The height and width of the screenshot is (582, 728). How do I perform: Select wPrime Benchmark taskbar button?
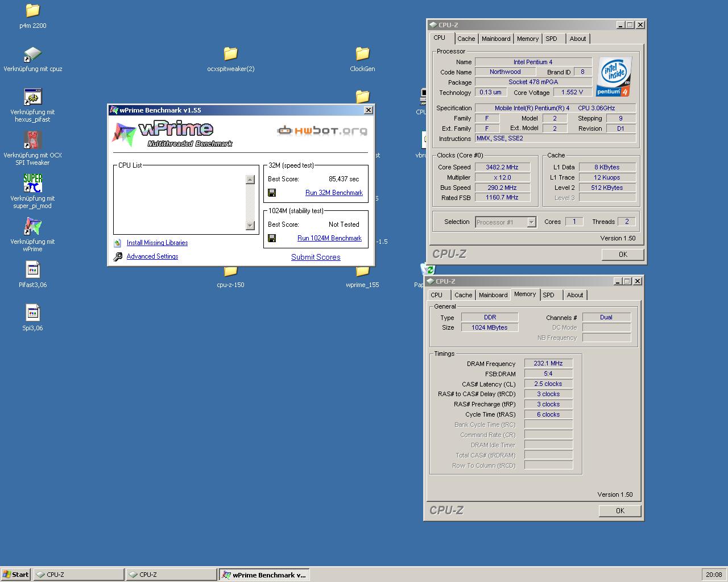pos(264,575)
